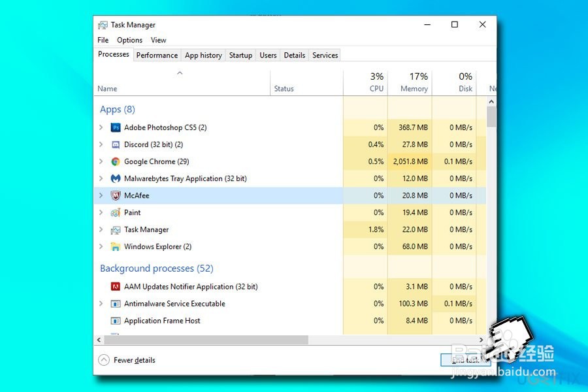This screenshot has height=392, width=588.
Task: Click the Antimalware Service Executable icon
Action: (116, 303)
